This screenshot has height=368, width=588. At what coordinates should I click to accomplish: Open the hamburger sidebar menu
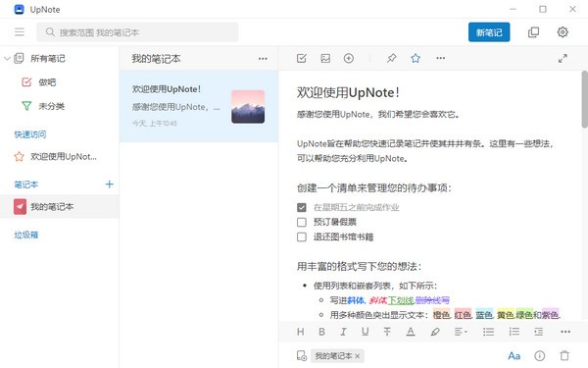tap(20, 32)
